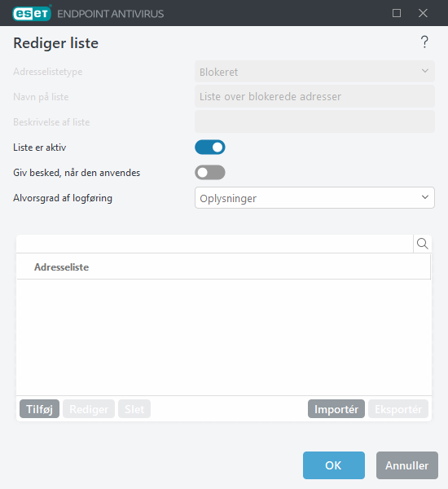Close the Rediger liste window
Image resolution: width=448 pixels, height=489 pixels.
pyautogui.click(x=423, y=13)
